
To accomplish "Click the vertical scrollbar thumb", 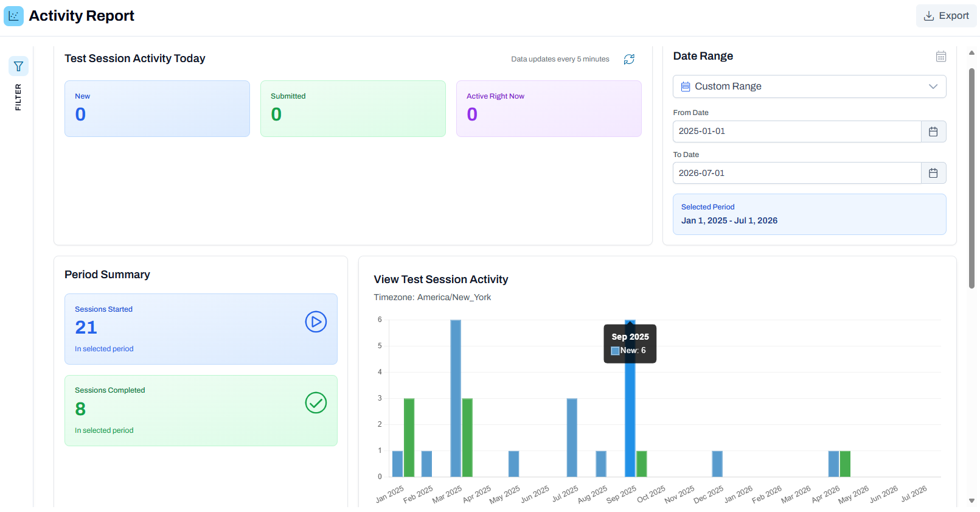I will point(971,178).
